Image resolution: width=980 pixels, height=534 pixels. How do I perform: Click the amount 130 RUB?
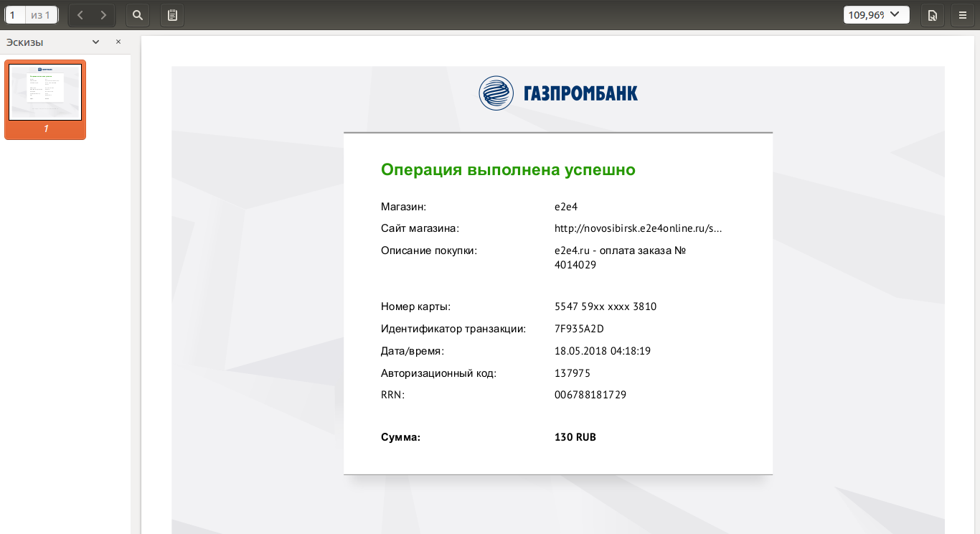point(575,437)
